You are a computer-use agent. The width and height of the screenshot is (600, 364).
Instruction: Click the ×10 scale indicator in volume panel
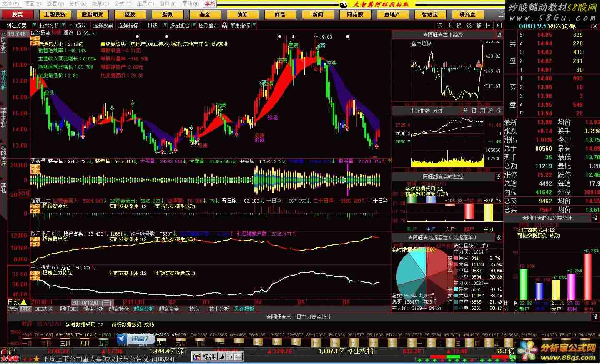25,193
